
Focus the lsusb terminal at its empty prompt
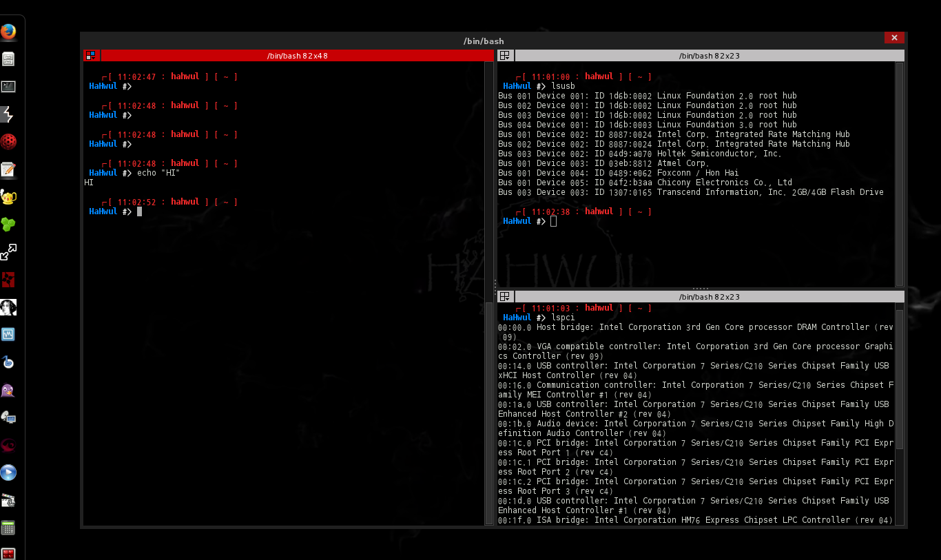[553, 221]
